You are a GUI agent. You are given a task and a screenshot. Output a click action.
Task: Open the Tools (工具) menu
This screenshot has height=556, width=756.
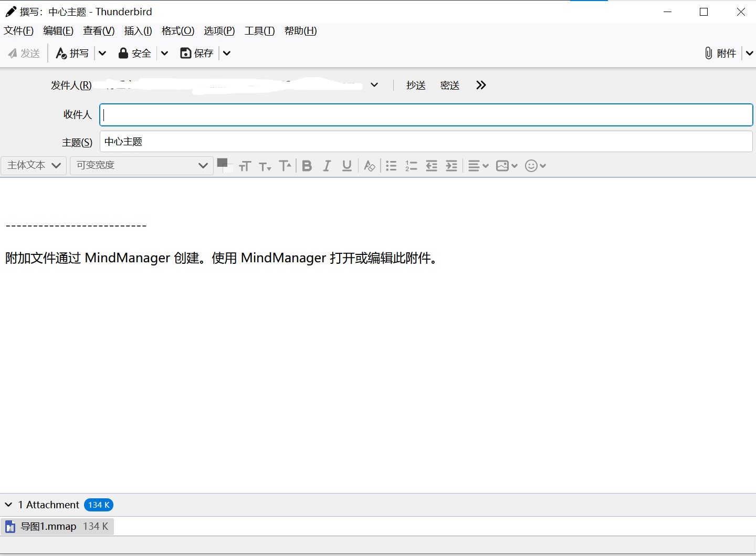pyautogui.click(x=260, y=31)
